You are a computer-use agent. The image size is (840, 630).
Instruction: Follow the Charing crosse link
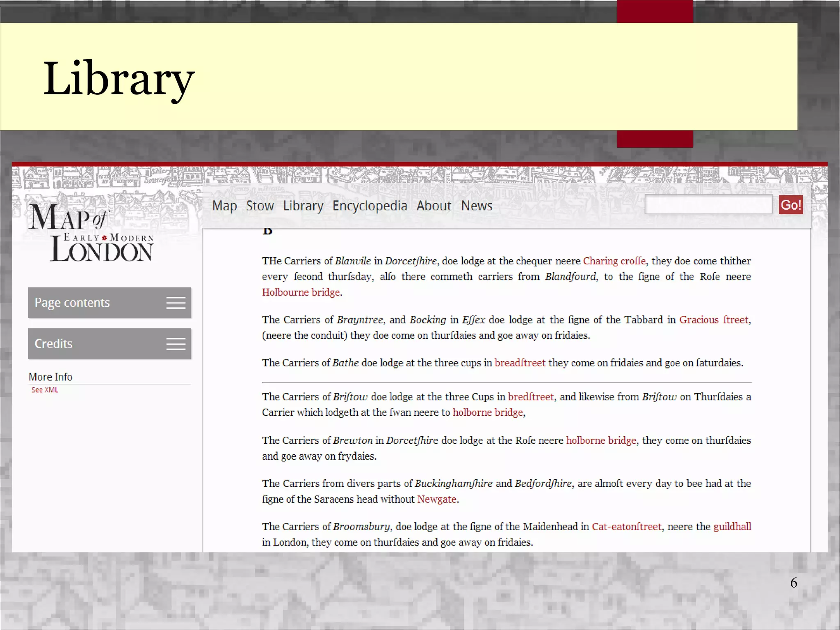tap(614, 261)
